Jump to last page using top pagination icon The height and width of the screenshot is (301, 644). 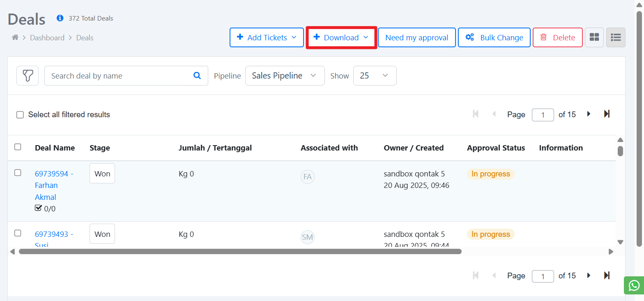(x=607, y=114)
